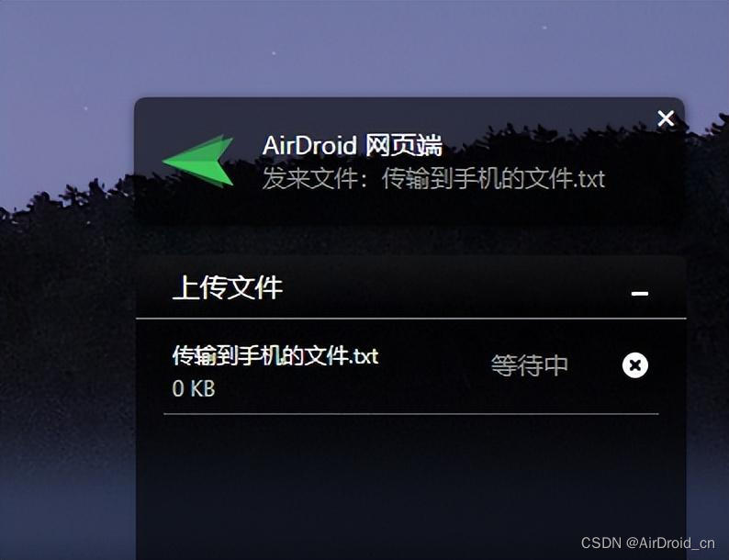Select the 传输到手机的文件.txt row in the upload list
Image resolution: width=729 pixels, height=560 pixels.
coord(411,367)
